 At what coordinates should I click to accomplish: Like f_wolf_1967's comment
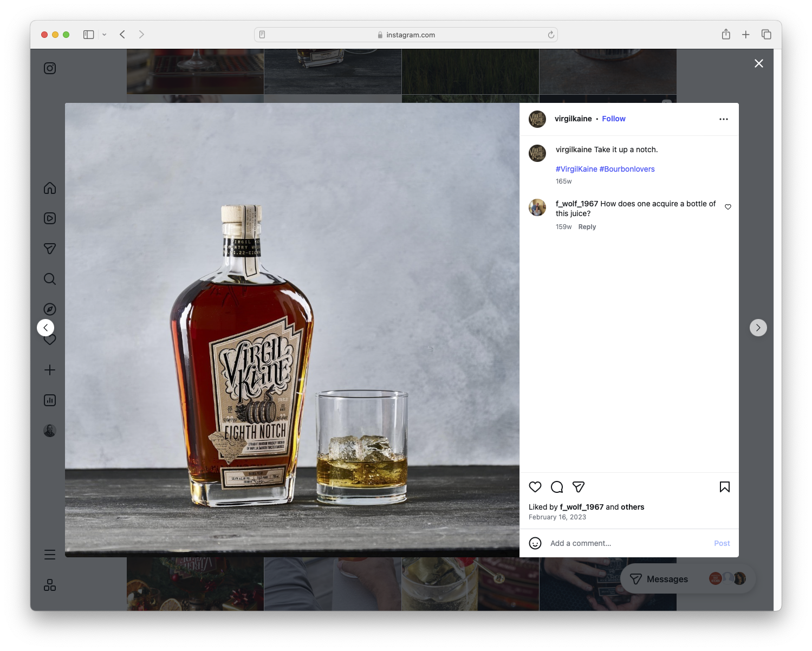(727, 206)
